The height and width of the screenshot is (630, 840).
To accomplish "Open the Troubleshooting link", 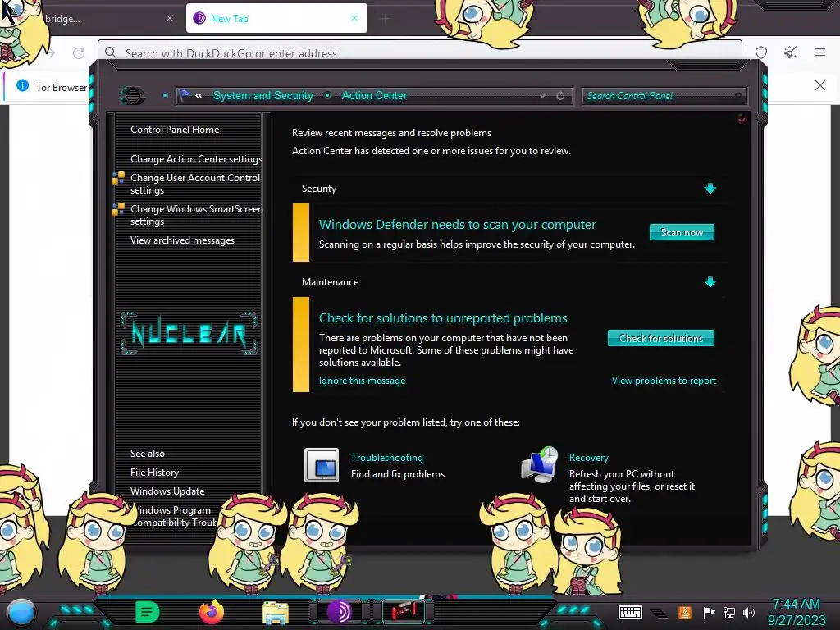I will (x=387, y=458).
